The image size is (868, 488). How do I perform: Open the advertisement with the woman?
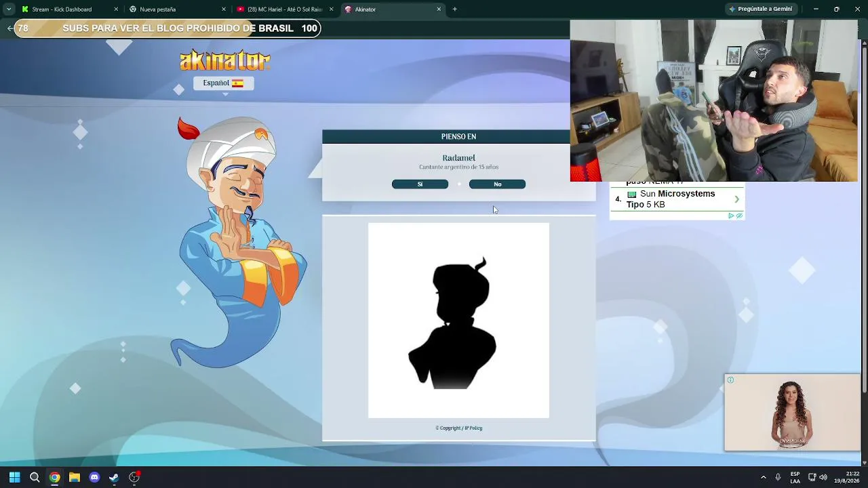coord(792,412)
